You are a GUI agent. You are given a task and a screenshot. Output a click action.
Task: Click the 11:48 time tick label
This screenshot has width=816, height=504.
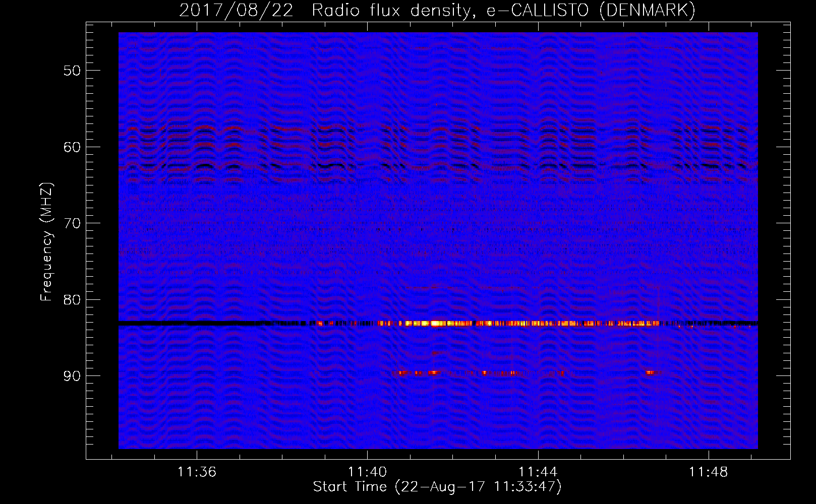tap(709, 472)
